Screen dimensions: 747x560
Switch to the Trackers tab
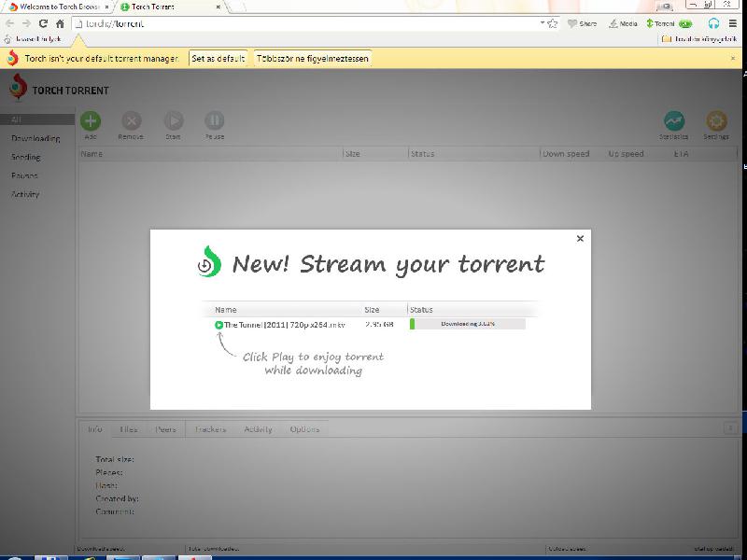pos(210,429)
